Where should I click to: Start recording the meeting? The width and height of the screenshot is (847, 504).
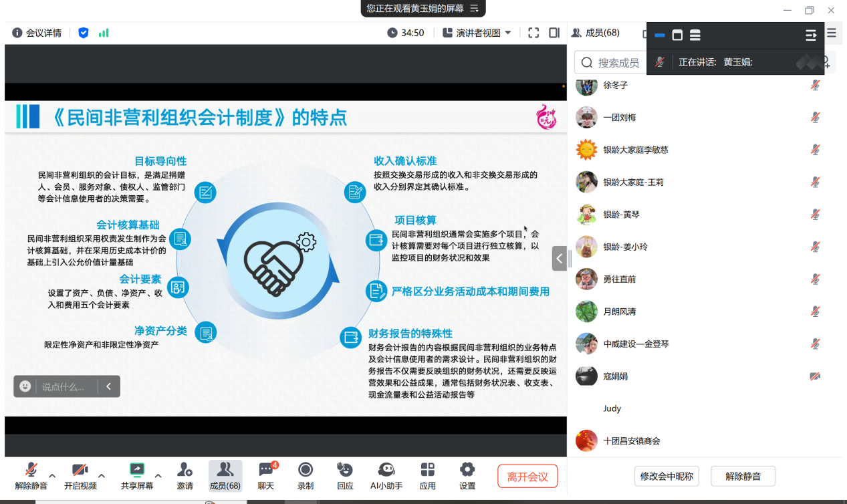tap(305, 475)
